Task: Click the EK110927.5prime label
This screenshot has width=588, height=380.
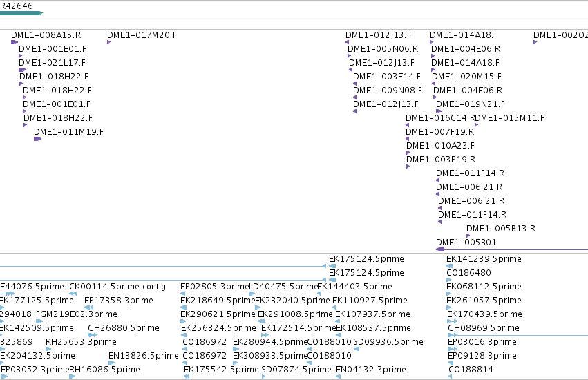Action: (x=370, y=301)
